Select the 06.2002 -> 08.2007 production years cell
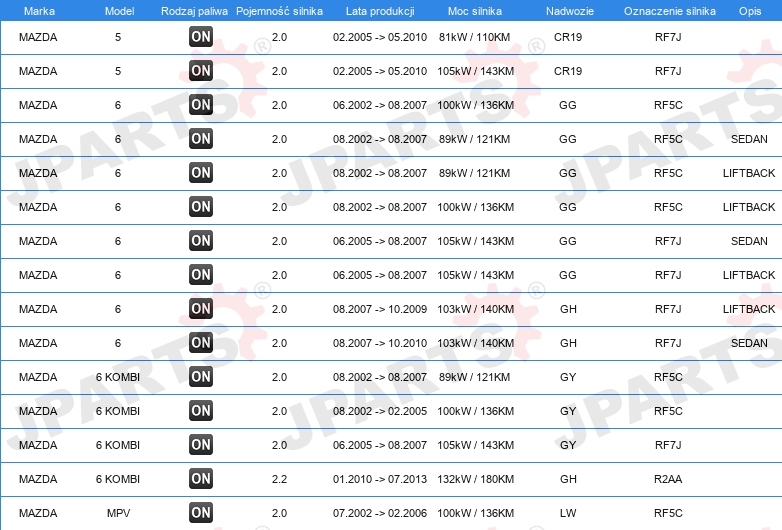The image size is (782, 530). pyautogui.click(x=380, y=105)
